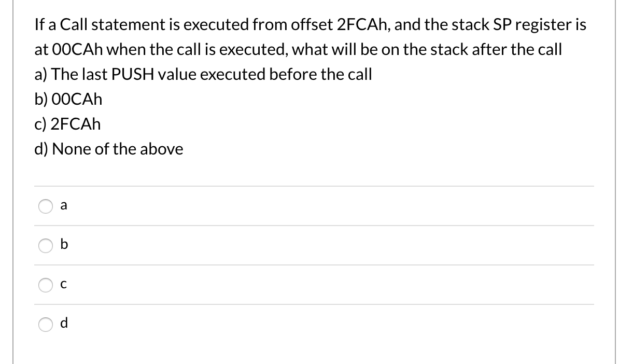Click the answer label 'd'
The image size is (619, 364).
coord(64,324)
